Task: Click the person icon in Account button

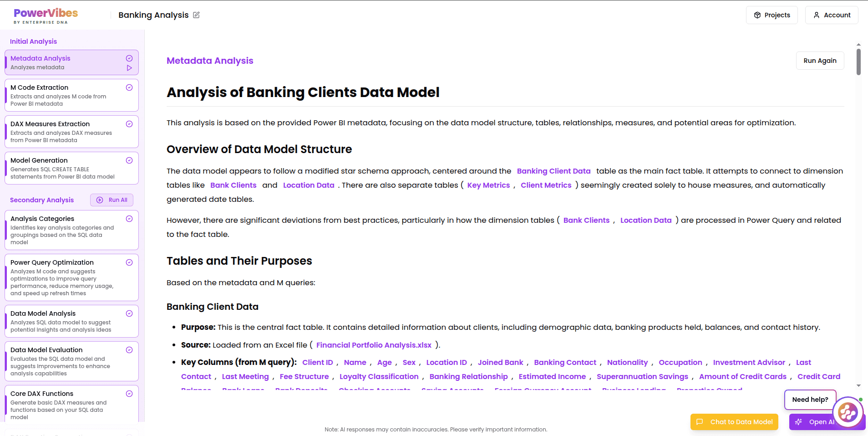Action: click(817, 15)
